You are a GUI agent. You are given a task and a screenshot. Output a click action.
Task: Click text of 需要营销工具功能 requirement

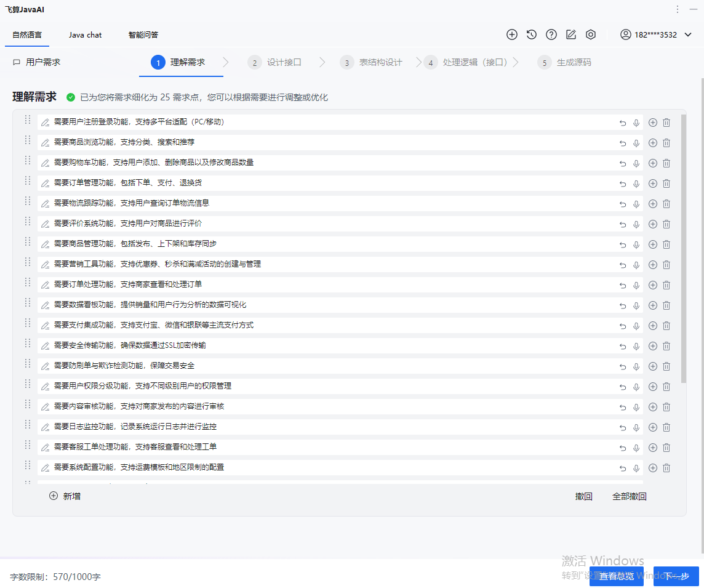tap(157, 264)
